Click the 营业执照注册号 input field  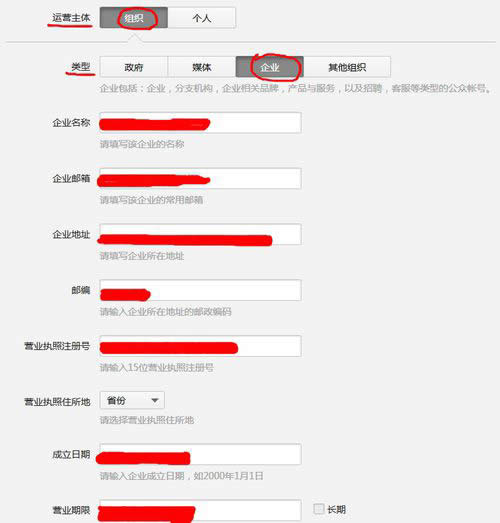pyautogui.click(x=200, y=346)
